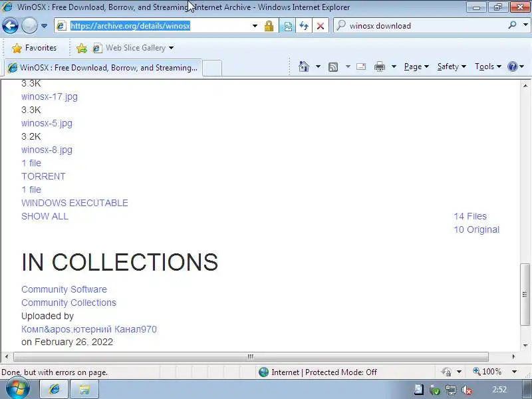Image resolution: width=532 pixels, height=399 pixels.
Task: Expand the Feeds dropdown arrow
Action: [x=348, y=66]
